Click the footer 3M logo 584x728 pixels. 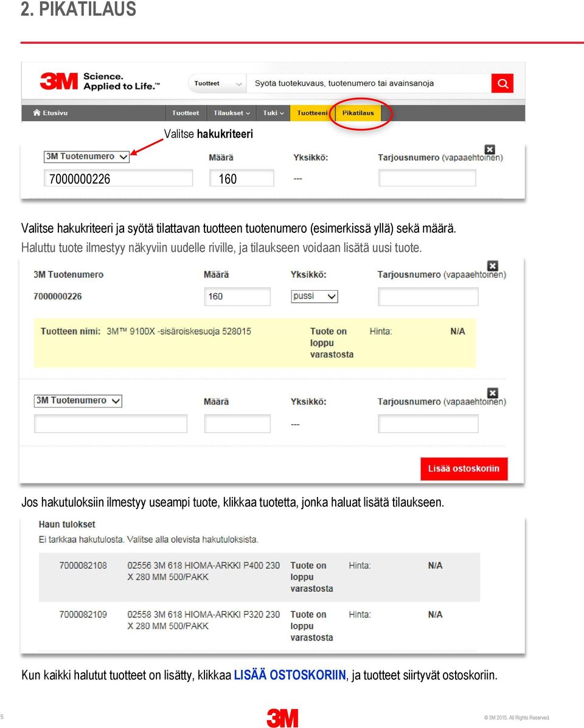(x=282, y=718)
